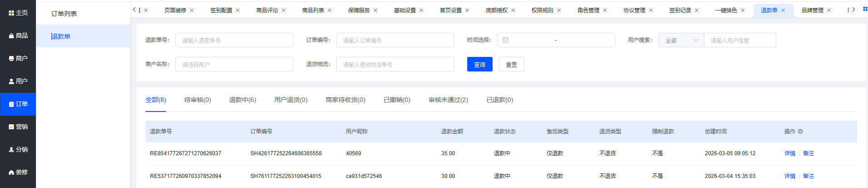Open the 商户 merchant sidebar item
The width and height of the screenshot is (868, 188).
click(18, 59)
